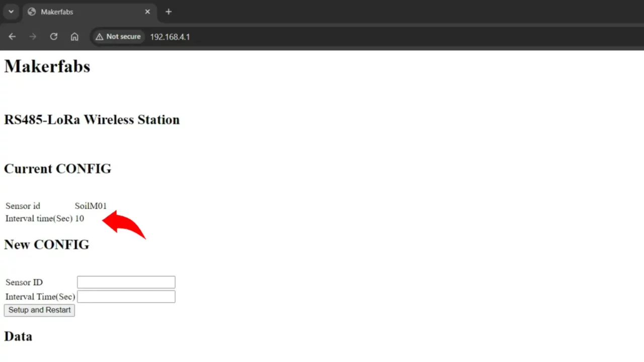Viewport: 644px width, 362px height.
Task: Click the Makerfabs page heading
Action: click(x=47, y=66)
